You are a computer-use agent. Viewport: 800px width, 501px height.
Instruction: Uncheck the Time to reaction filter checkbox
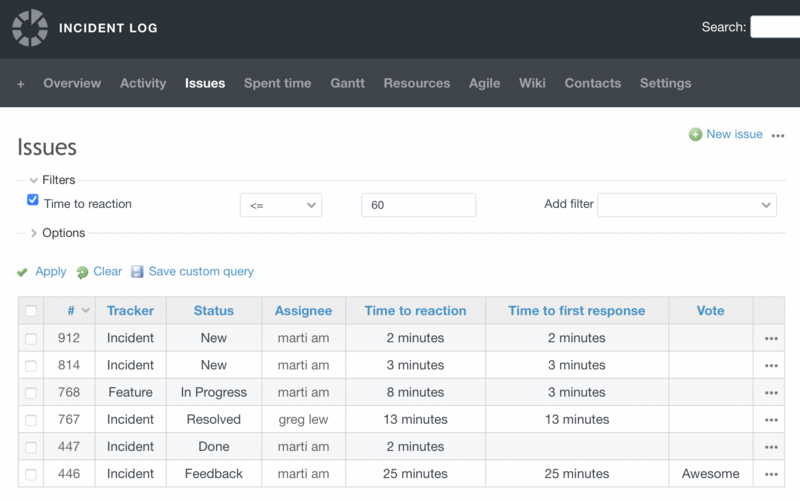33,200
